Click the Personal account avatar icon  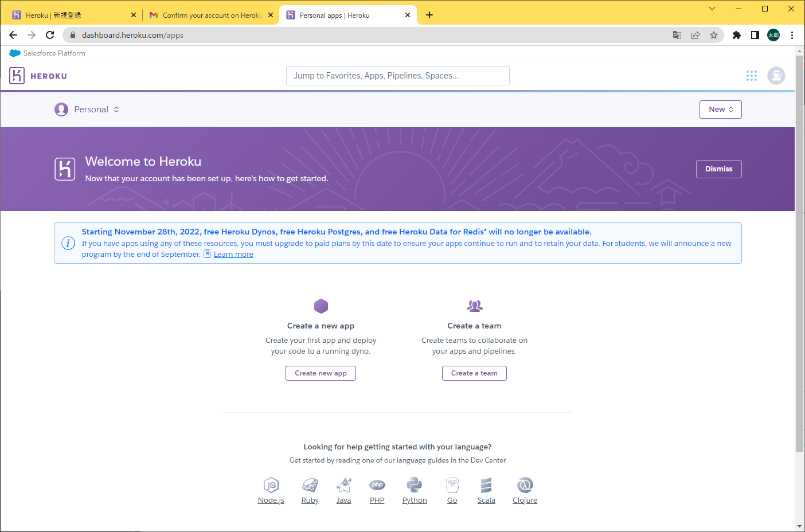pos(61,109)
